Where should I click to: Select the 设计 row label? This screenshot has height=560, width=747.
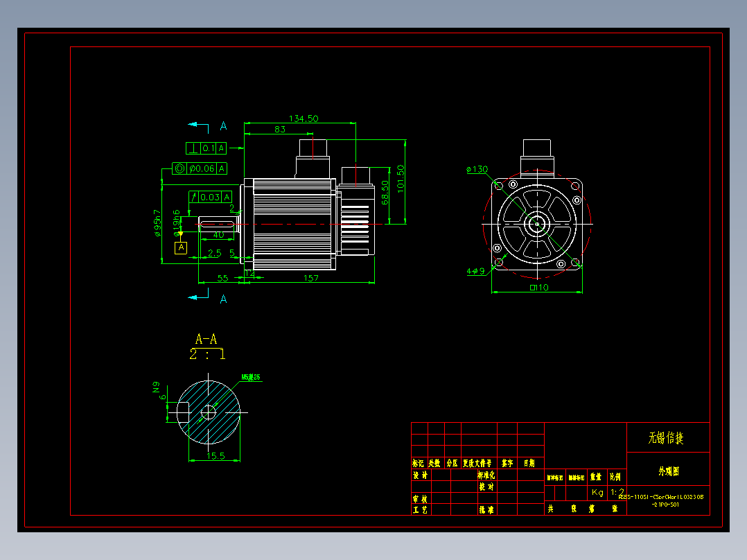click(x=420, y=475)
